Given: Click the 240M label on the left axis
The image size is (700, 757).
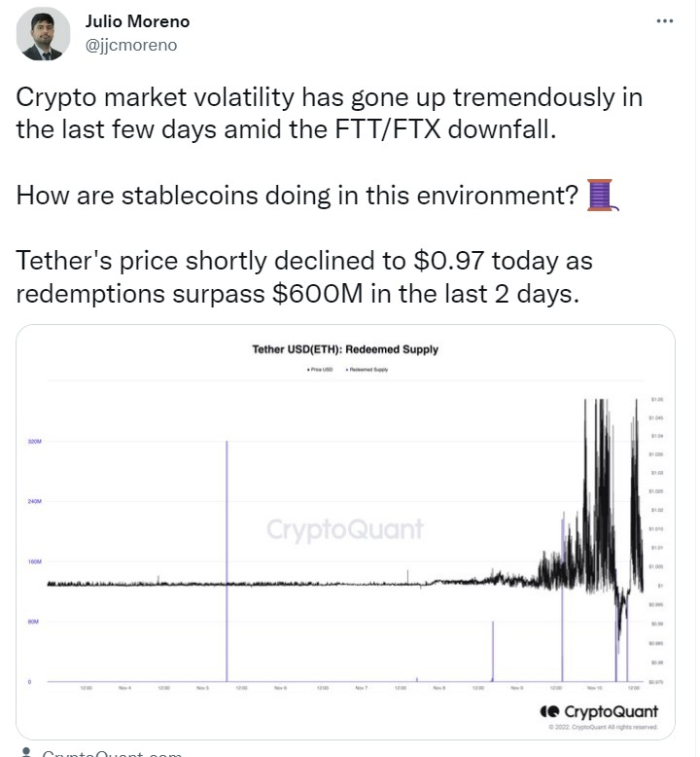Looking at the screenshot, I should point(35,502).
